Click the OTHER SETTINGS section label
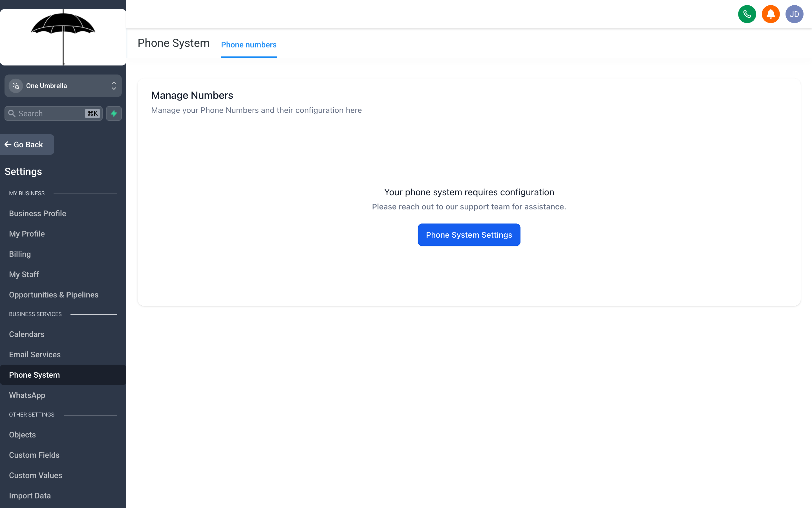The width and height of the screenshot is (812, 508). (x=32, y=415)
